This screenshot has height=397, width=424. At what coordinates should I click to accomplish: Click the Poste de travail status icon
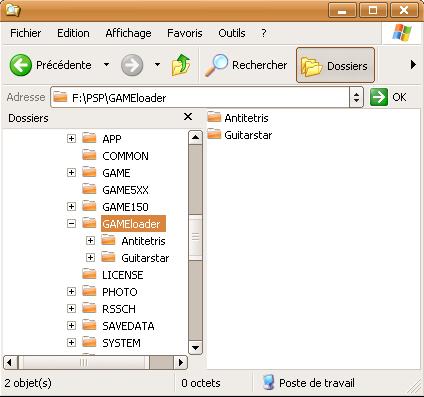268,383
